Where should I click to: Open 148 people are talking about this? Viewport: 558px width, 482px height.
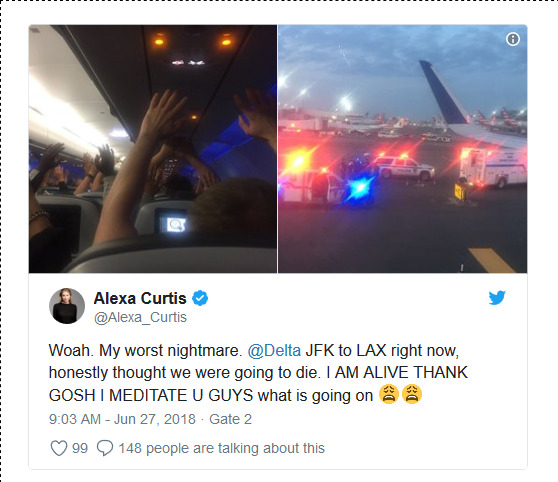[221, 448]
